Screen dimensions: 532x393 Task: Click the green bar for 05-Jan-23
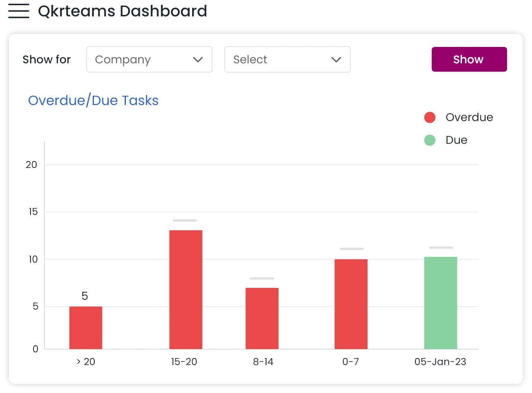coord(440,302)
